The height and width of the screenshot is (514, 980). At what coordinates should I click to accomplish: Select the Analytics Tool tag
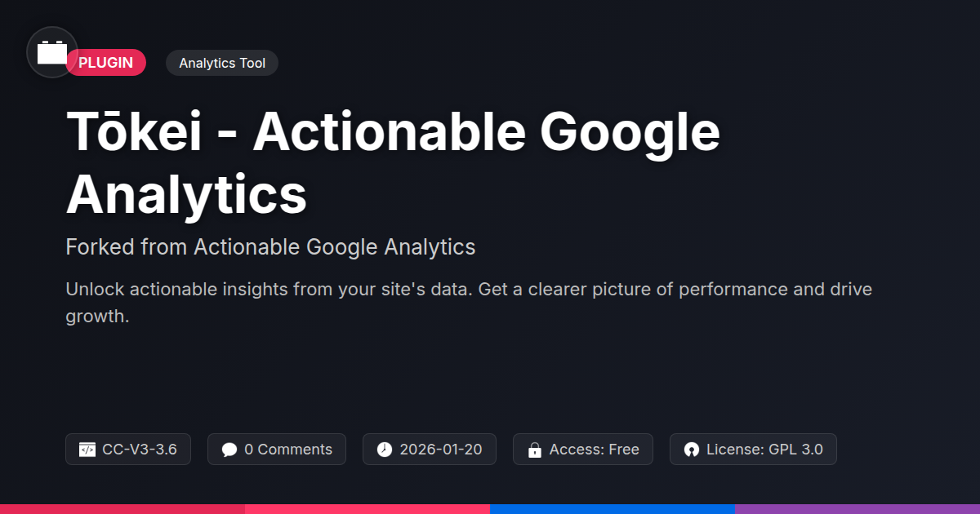[x=222, y=63]
